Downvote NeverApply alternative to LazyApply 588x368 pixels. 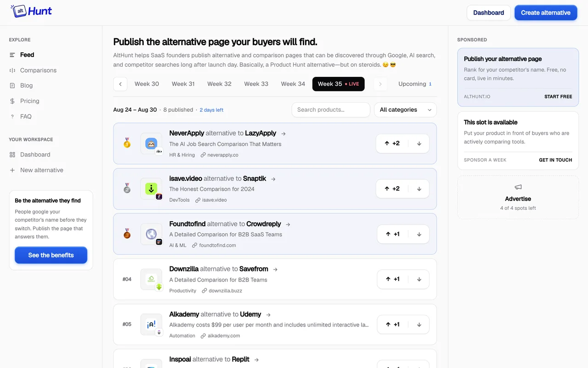tap(419, 144)
